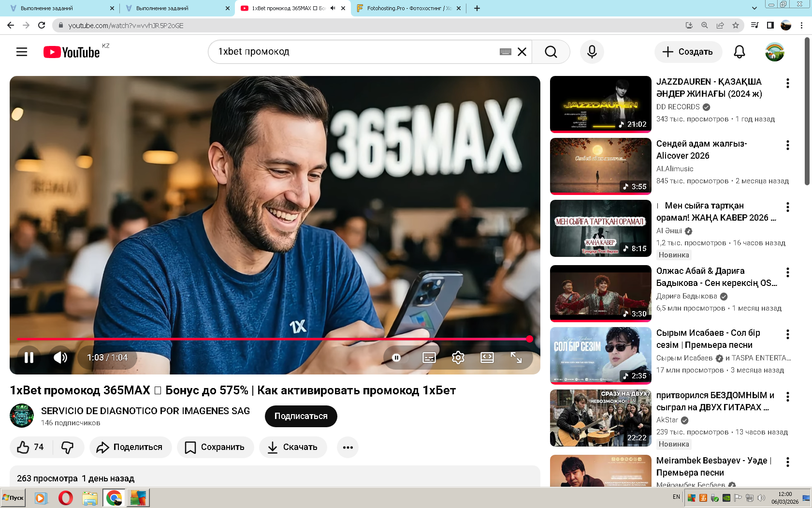Open video settings gear
The width and height of the screenshot is (812, 508).
[x=458, y=358]
